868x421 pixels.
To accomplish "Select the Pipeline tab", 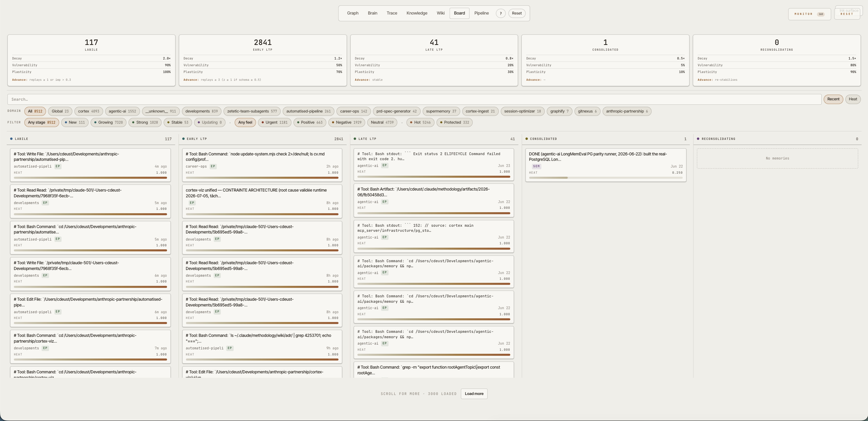I will [x=481, y=13].
